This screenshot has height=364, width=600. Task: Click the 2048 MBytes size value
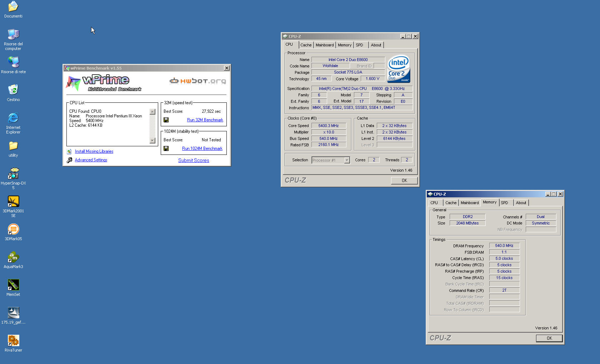467,223
